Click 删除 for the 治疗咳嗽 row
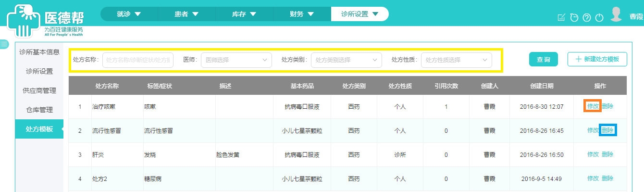The width and height of the screenshot is (644, 192). pyautogui.click(x=607, y=106)
